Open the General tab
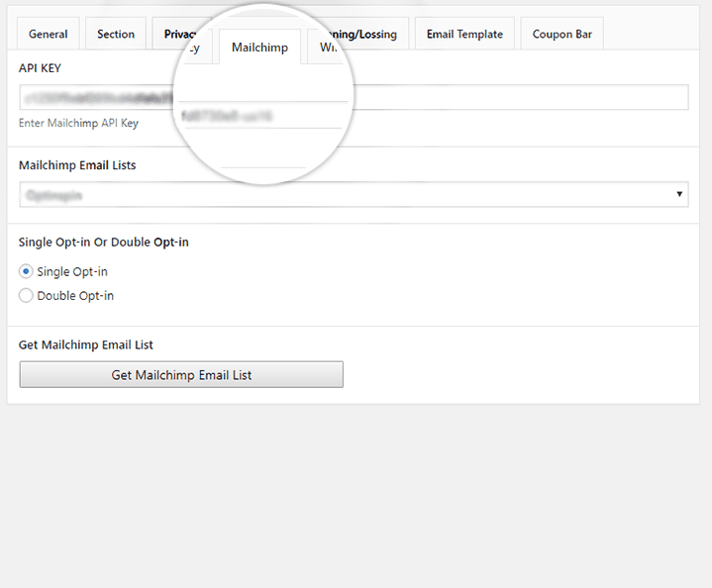The height and width of the screenshot is (588, 712). click(48, 34)
